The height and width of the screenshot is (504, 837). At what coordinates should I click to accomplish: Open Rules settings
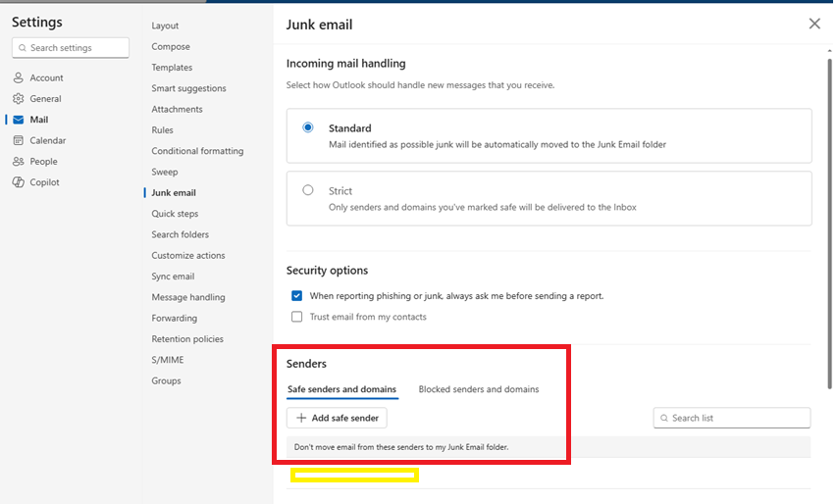pyautogui.click(x=162, y=129)
